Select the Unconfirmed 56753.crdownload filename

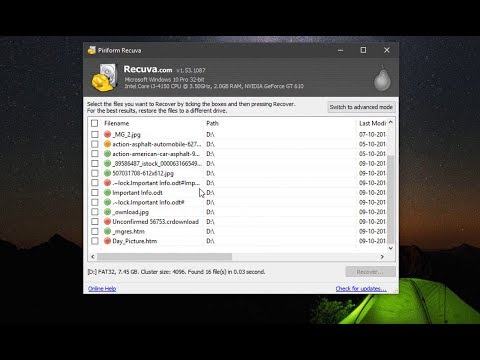(155, 222)
